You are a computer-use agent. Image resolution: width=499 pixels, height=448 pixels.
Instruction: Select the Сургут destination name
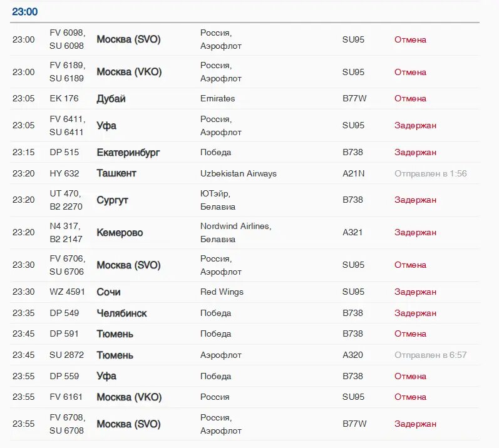click(x=112, y=200)
